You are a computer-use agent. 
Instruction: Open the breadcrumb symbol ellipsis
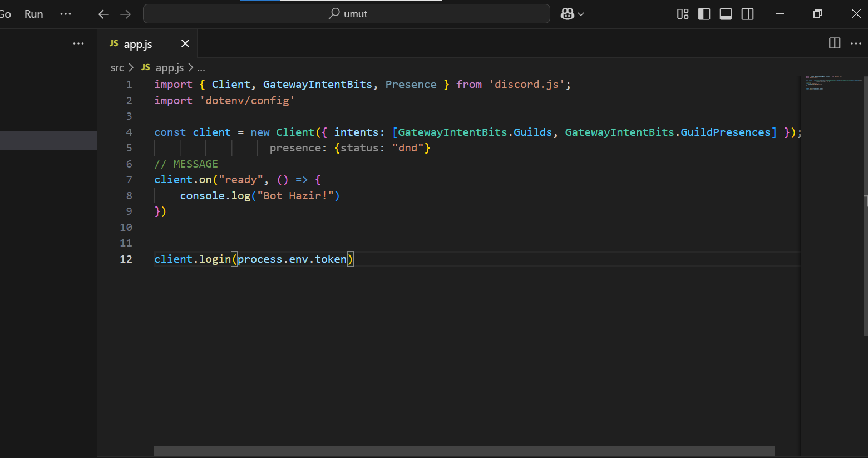tap(201, 68)
